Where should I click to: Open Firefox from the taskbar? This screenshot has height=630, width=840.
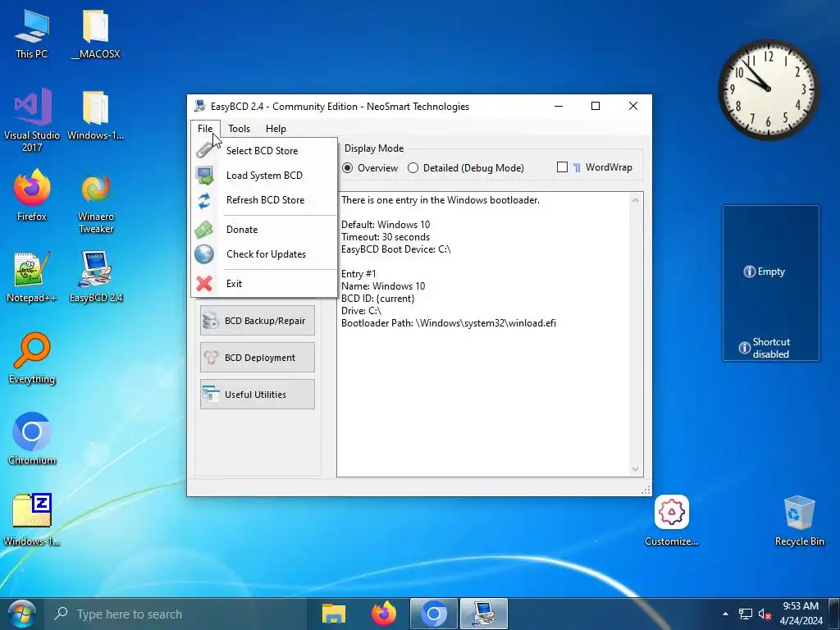click(384, 614)
